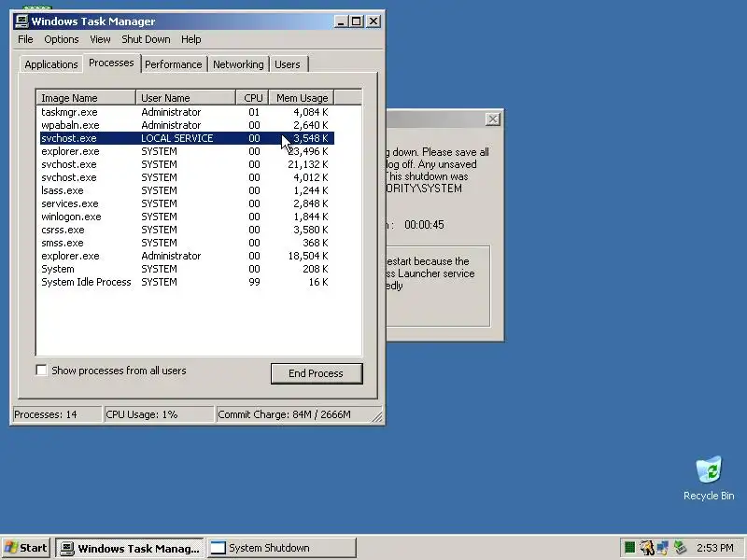This screenshot has height=560, width=747.
Task: Select the lsass.exe process
Action: 187,190
